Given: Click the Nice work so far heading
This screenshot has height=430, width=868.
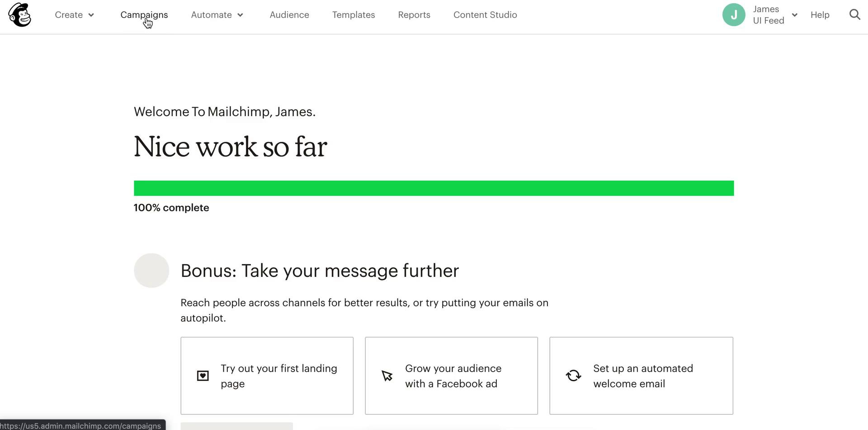Looking at the screenshot, I should coord(231,147).
